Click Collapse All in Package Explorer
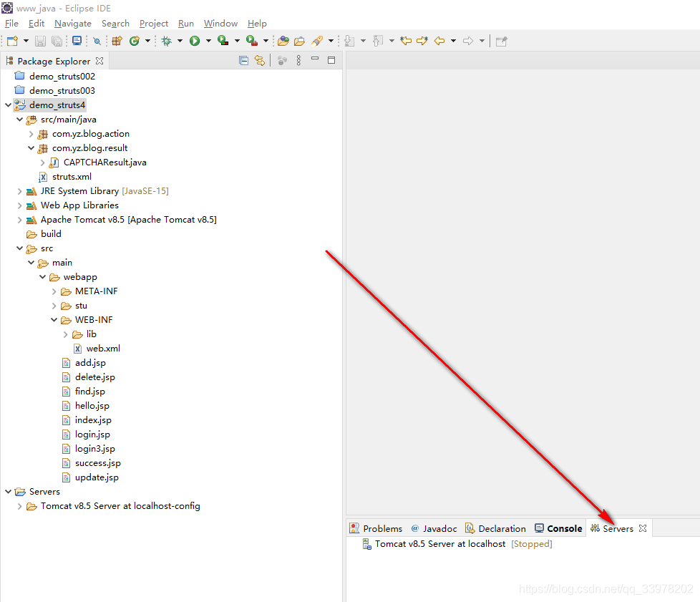The image size is (700, 602). pyautogui.click(x=244, y=61)
